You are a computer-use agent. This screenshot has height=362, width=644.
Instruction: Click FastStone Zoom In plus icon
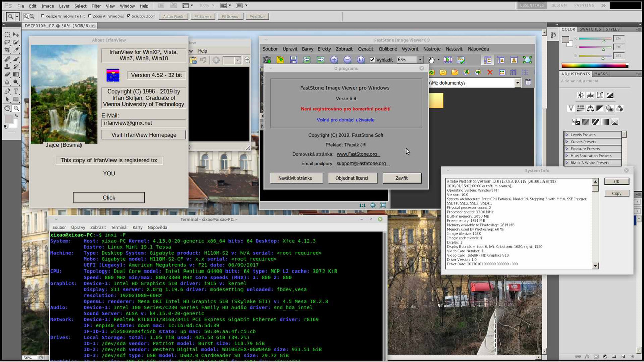(x=334, y=60)
